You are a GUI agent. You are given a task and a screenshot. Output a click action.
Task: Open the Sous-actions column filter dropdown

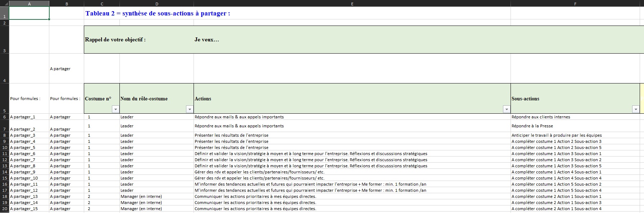636,109
